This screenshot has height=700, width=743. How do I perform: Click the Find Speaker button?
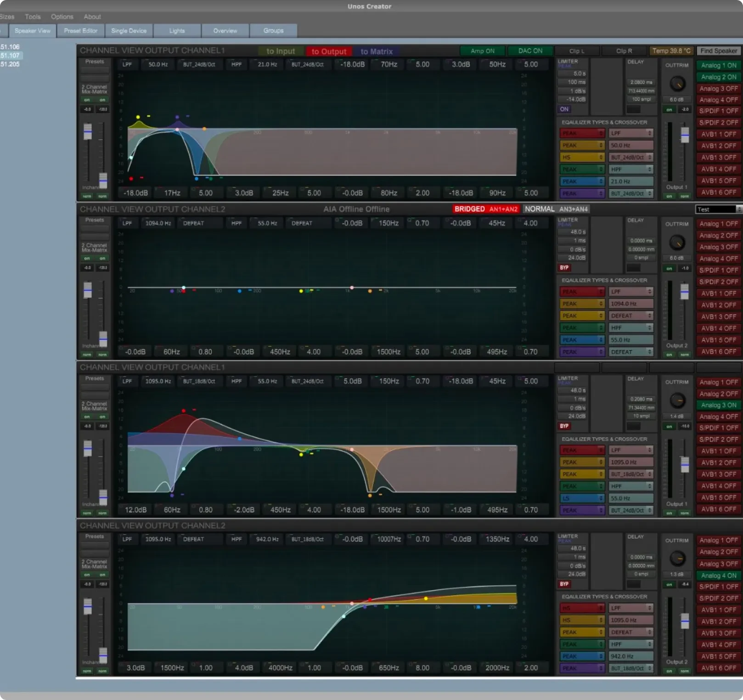point(719,51)
